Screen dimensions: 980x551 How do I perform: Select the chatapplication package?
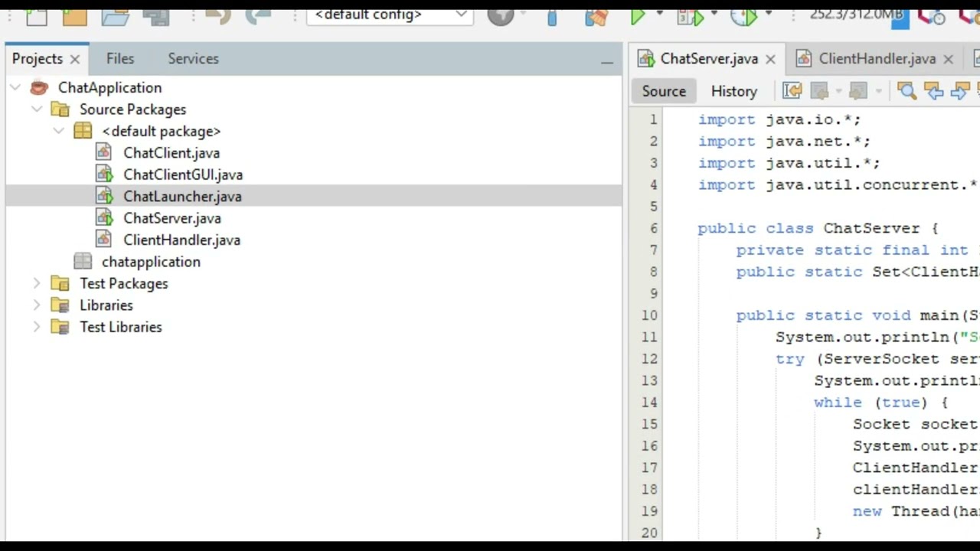(151, 262)
